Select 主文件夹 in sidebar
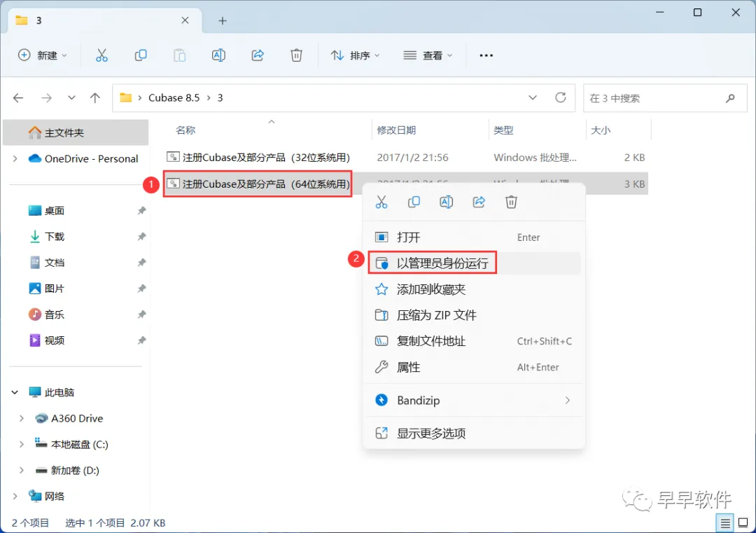 click(76, 132)
